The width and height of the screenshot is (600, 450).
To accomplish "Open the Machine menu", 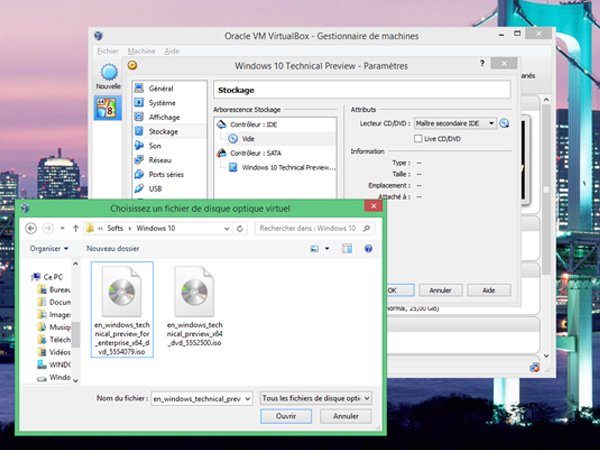I will click(141, 51).
